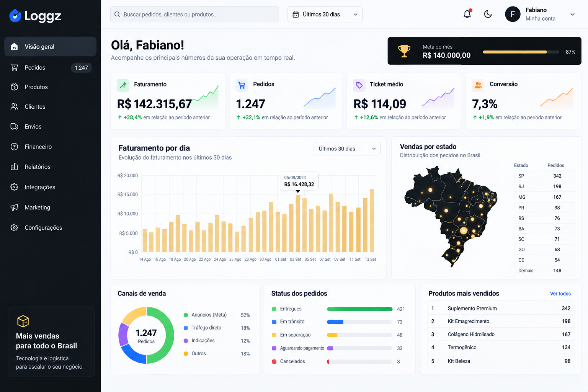Click the Ticket médio tag icon
The height and width of the screenshot is (392, 588).
pyautogui.click(x=359, y=85)
